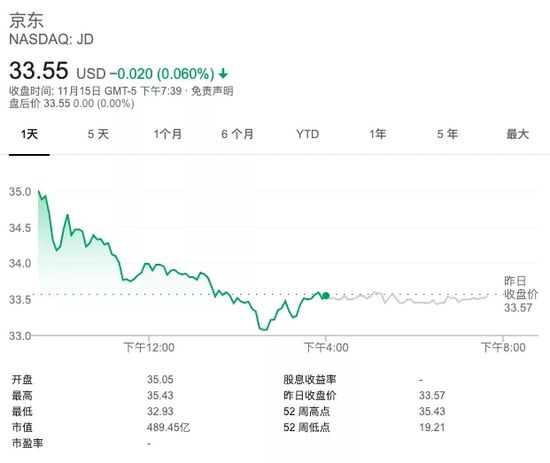Open the 1个月 chart range

168,134
